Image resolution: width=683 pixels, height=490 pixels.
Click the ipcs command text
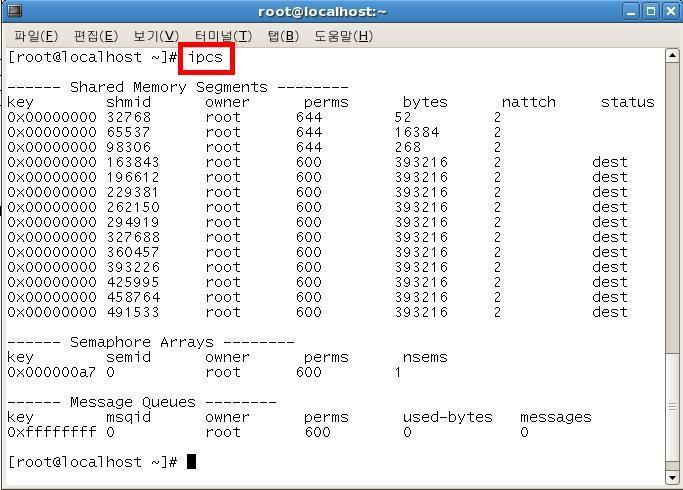[206, 57]
